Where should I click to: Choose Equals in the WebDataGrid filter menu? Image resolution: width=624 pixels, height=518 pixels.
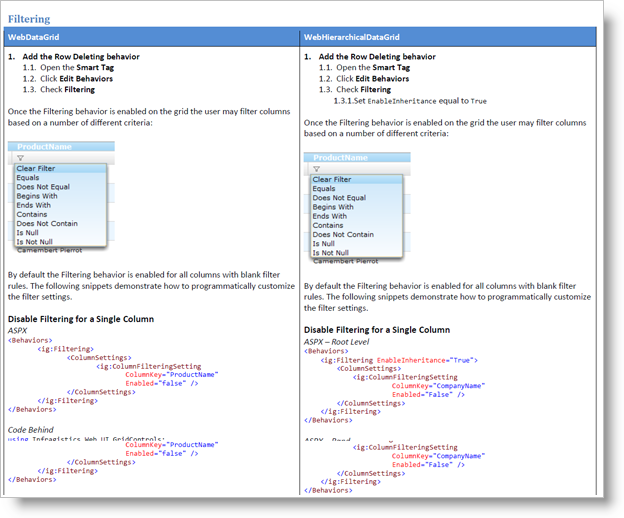click(28, 178)
